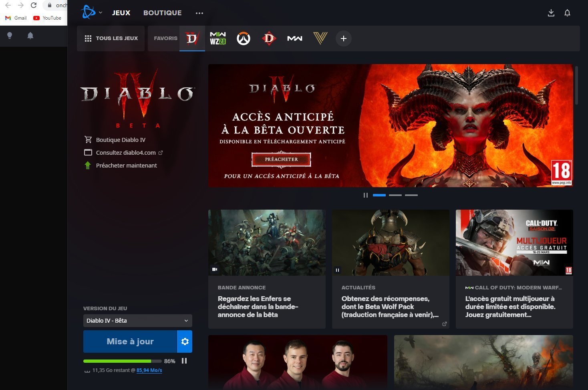588x390 pixels.
Task: Expand the chevron beside the Battle.net logo
Action: [x=101, y=12]
